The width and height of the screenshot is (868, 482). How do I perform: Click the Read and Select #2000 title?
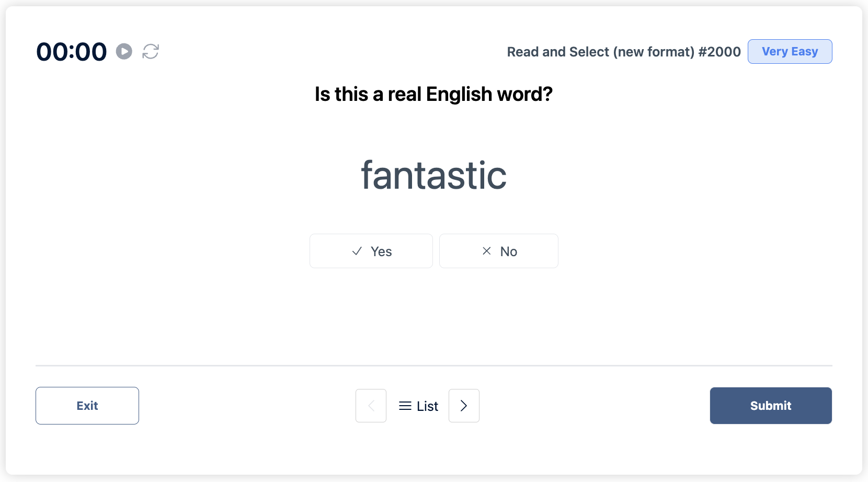click(624, 52)
